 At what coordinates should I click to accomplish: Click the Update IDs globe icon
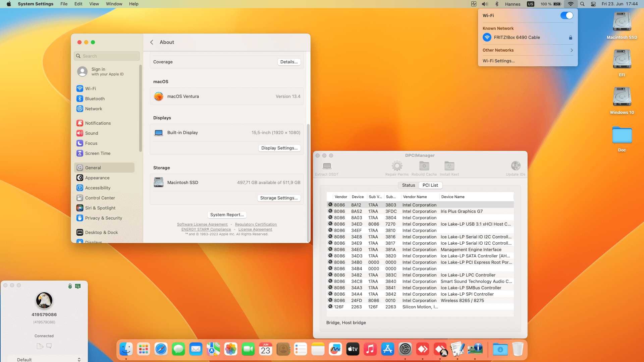[x=516, y=166]
